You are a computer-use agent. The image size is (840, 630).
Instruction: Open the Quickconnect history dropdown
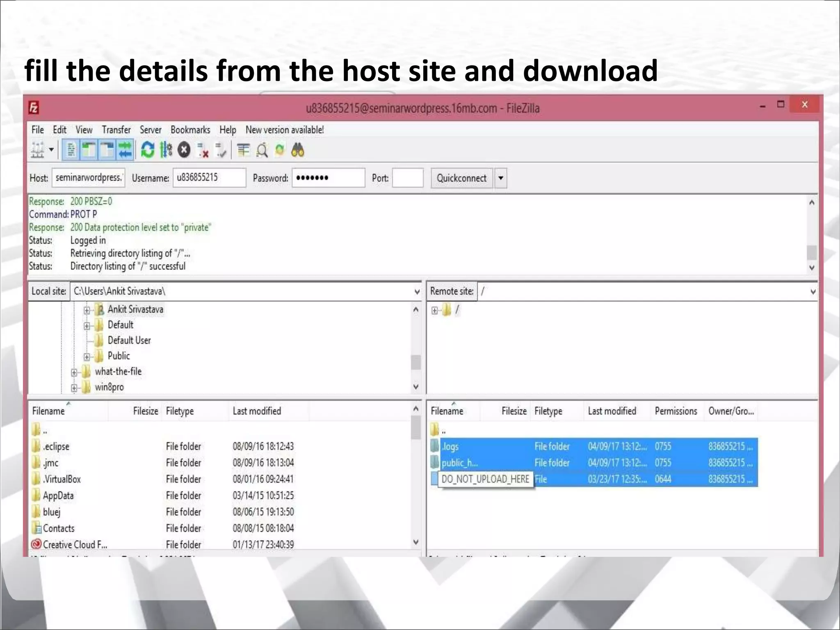(x=501, y=178)
